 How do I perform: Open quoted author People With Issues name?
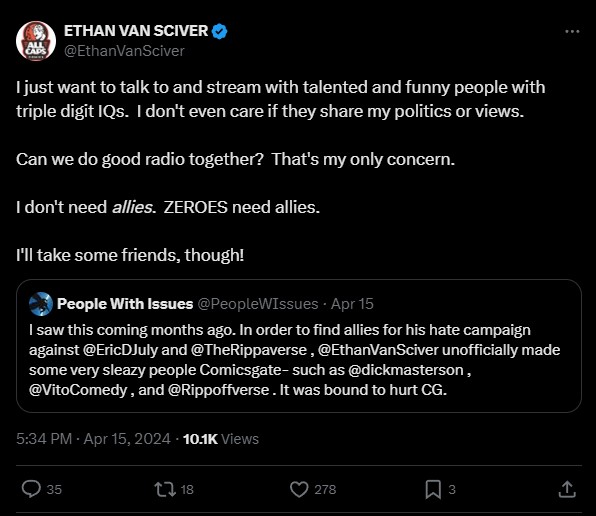click(x=125, y=304)
